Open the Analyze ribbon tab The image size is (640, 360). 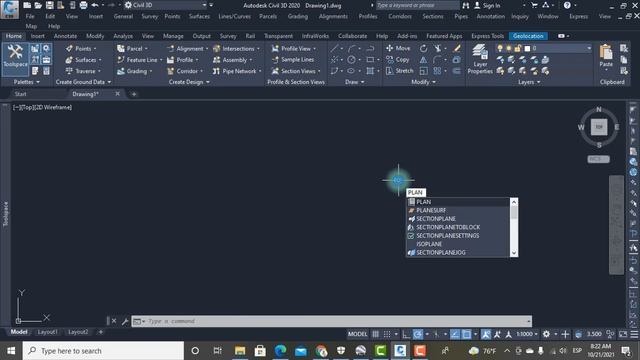[x=123, y=36]
